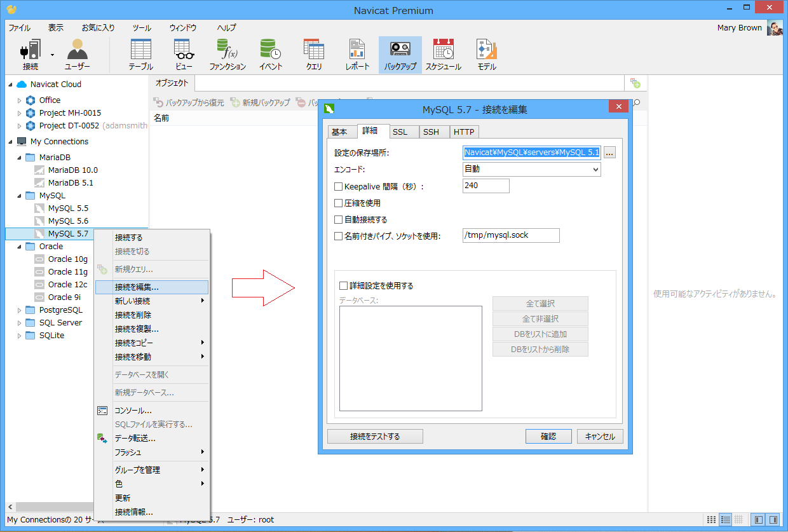Click the キャンセル button
The width and height of the screenshot is (788, 532).
tap(600, 437)
